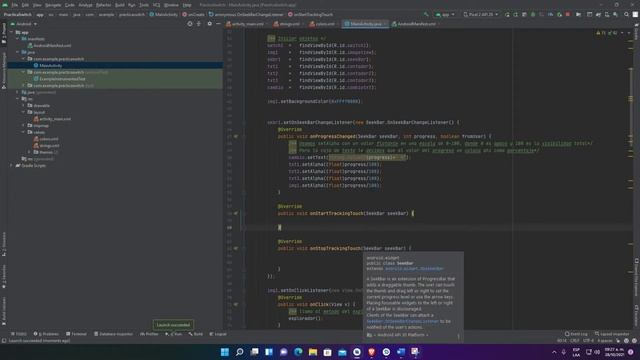Click expand-all icon in Project panel header
The height and width of the screenshot is (360, 640).
coord(199,24)
